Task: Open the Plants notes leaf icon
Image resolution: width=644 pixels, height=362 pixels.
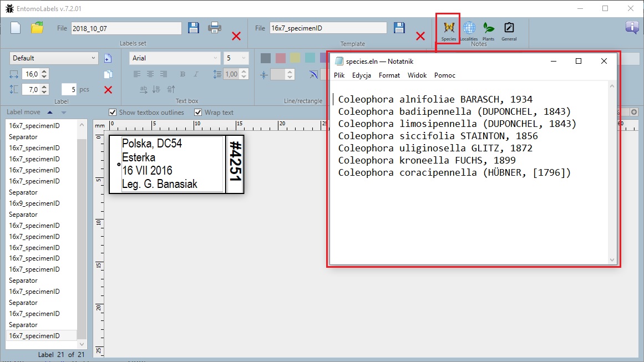Action: (488, 28)
